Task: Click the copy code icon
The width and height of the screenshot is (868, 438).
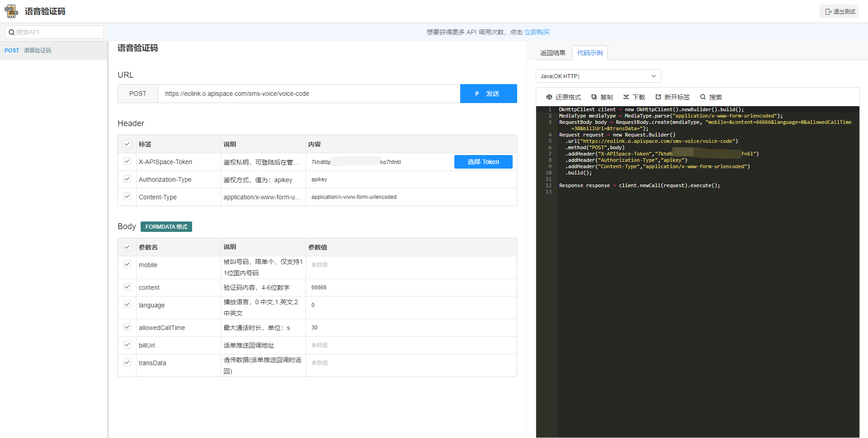Action: pos(594,97)
